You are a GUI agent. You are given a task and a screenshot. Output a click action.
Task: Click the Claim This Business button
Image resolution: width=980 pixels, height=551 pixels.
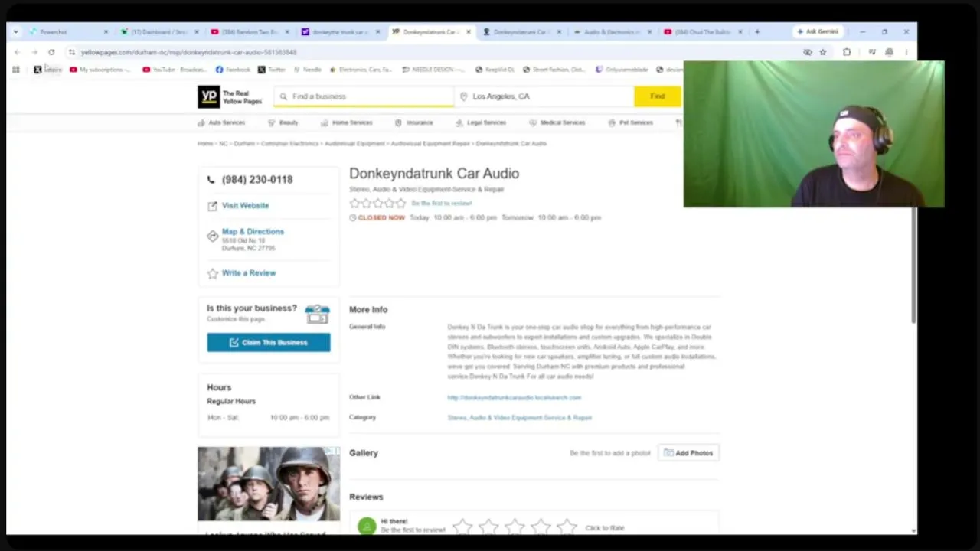(x=269, y=343)
